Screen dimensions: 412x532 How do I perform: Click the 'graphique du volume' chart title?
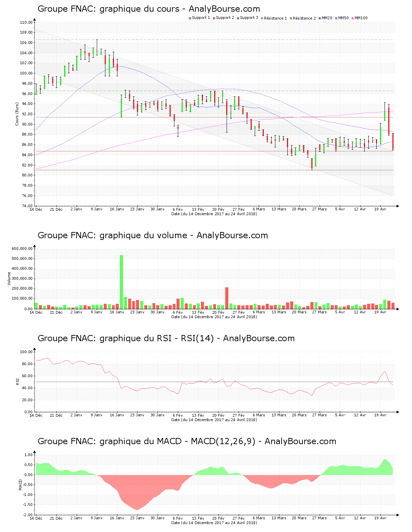(153, 235)
